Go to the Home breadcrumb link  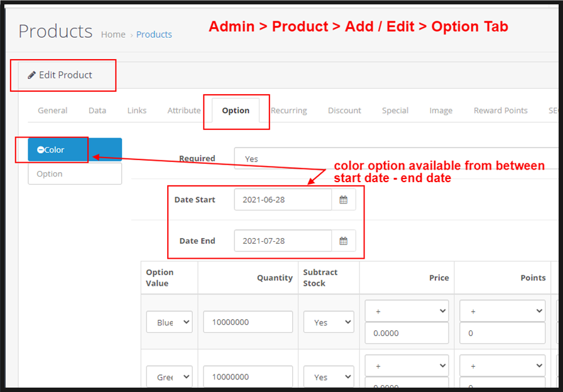coord(113,35)
